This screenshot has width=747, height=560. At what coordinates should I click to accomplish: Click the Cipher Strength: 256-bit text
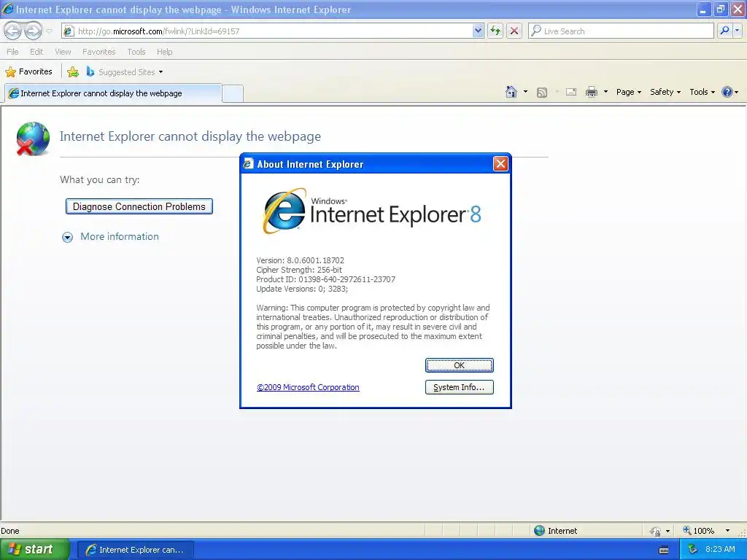point(298,270)
